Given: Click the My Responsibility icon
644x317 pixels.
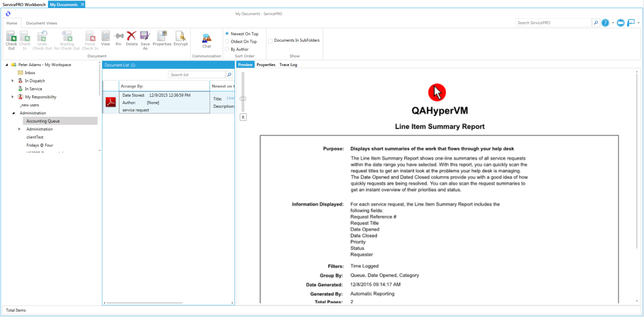Looking at the screenshot, I should [21, 97].
